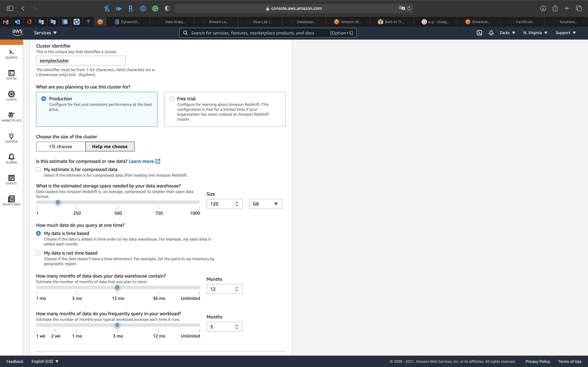Click the I'll choose button
The image size is (588, 367).
pos(61,146)
